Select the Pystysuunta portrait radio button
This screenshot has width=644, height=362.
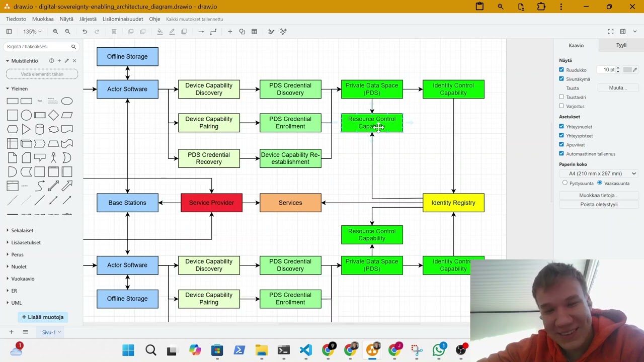[x=565, y=183]
